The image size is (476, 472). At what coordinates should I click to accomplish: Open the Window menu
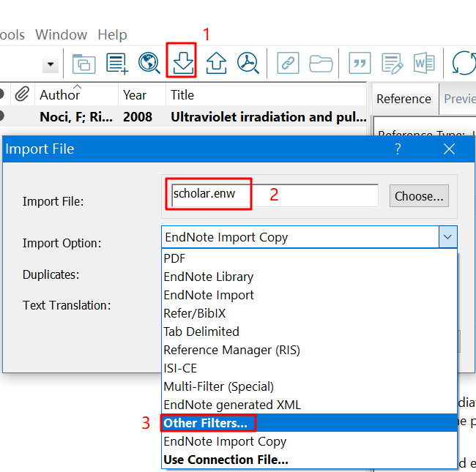click(x=61, y=34)
